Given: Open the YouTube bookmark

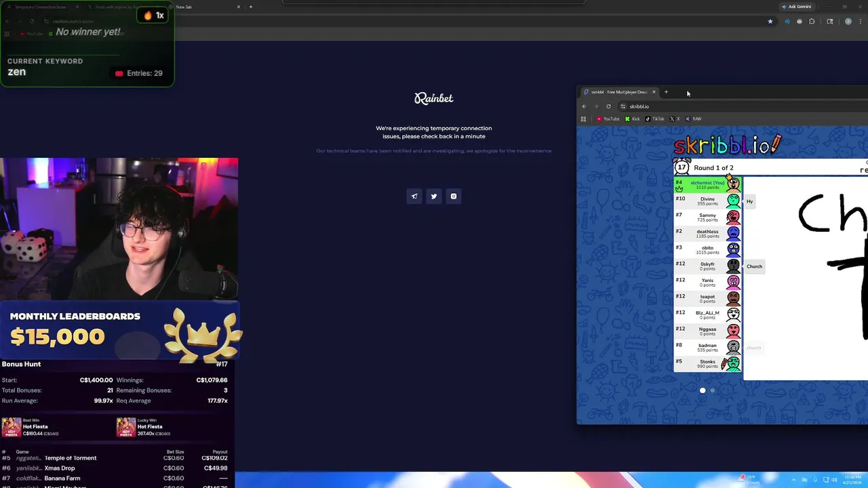Looking at the screenshot, I should [x=608, y=119].
